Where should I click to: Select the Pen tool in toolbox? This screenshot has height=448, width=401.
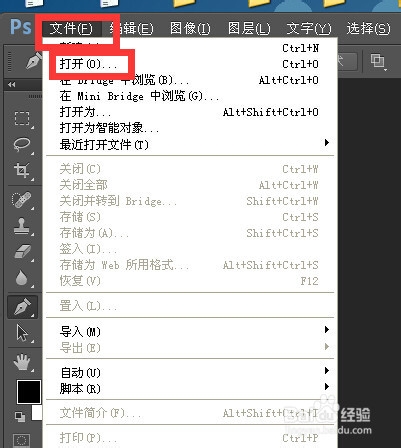[x=23, y=307]
